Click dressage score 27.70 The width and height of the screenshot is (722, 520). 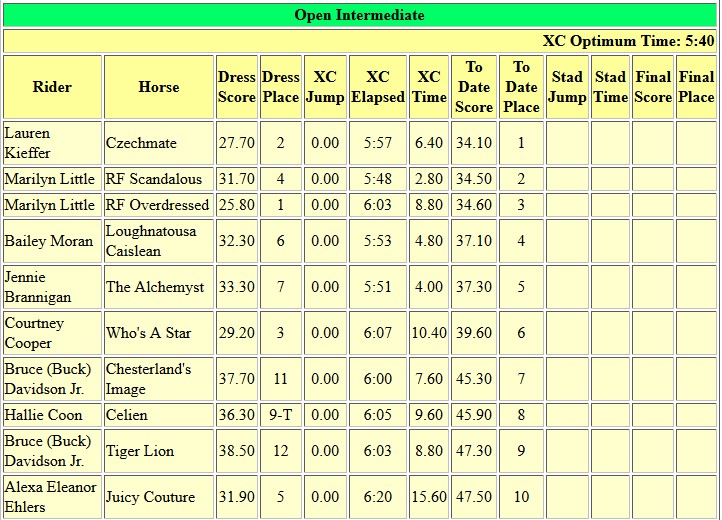click(237, 143)
